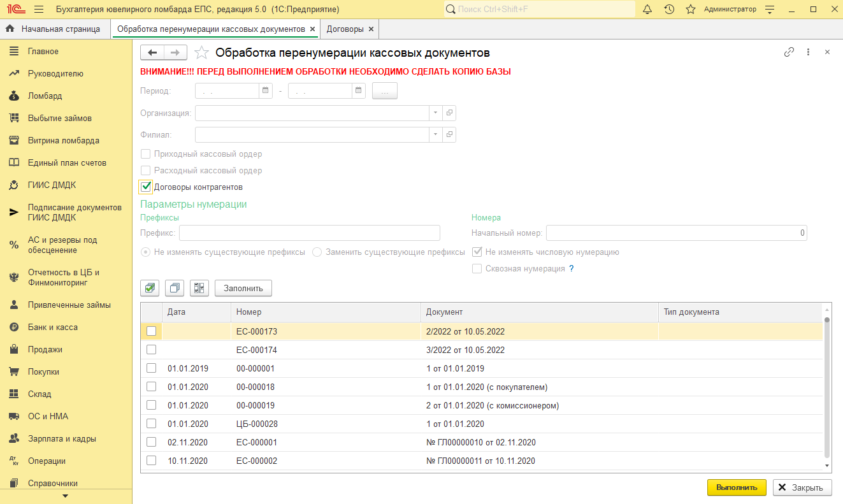Click scrollbar down arrow of table

point(827,466)
